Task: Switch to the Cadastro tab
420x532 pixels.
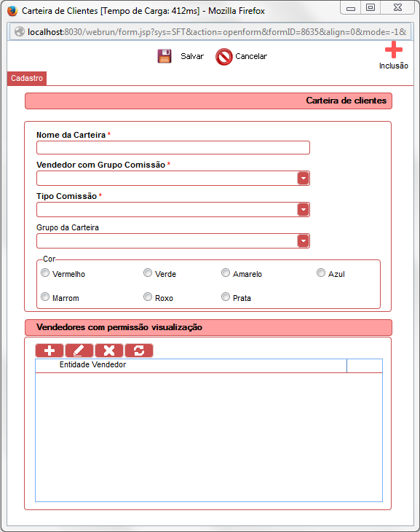Action: (27, 79)
